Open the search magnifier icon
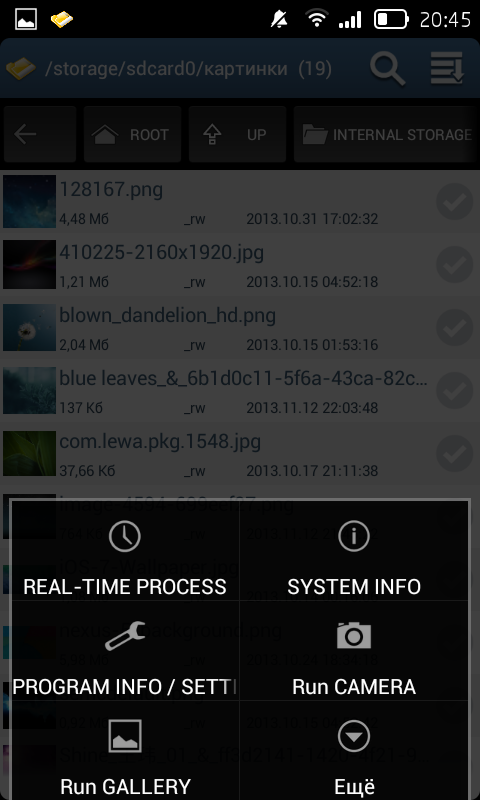This screenshot has height=800, width=480. click(387, 68)
